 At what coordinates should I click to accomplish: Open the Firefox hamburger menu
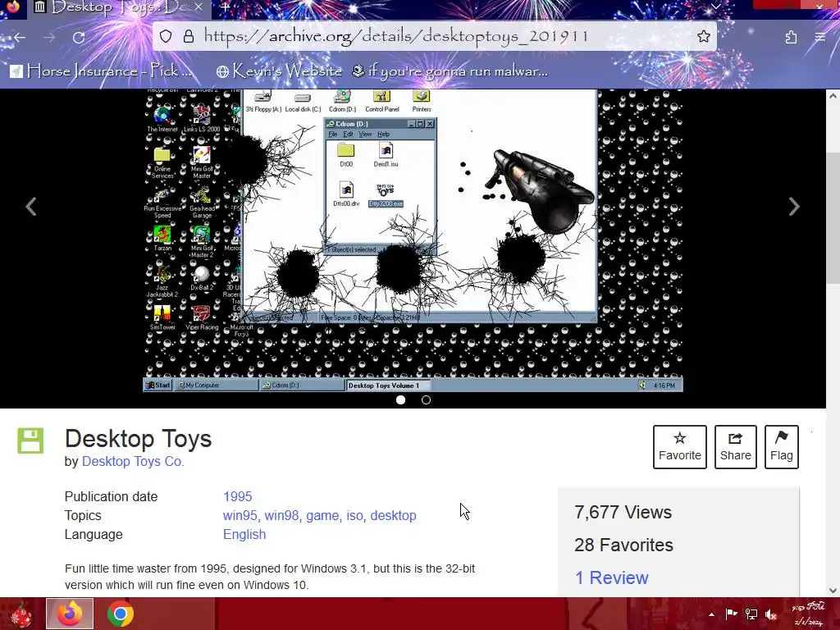pos(820,37)
